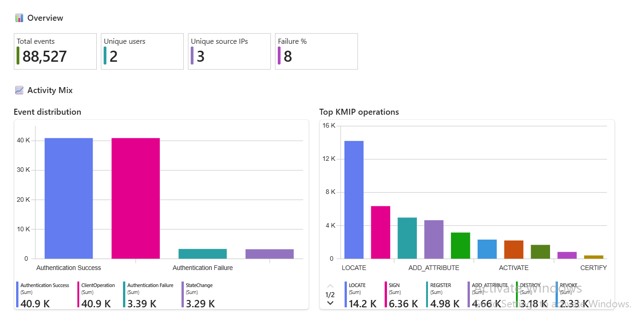
Task: Toggle REVOKE legend entry showing 2.33 K
Action: click(x=572, y=295)
